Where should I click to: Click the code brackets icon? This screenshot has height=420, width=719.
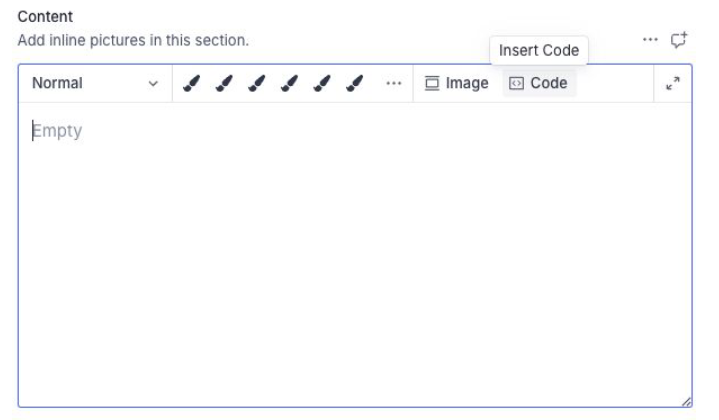516,84
